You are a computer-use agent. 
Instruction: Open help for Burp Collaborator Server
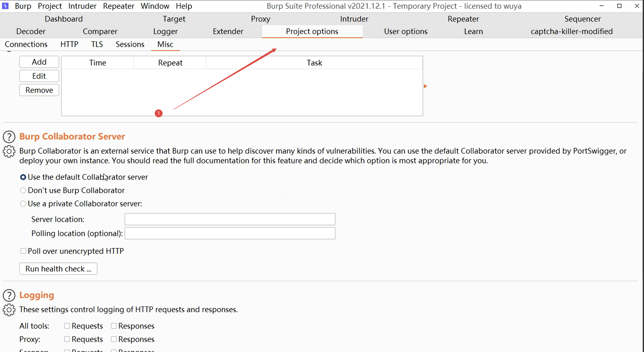[x=9, y=137]
